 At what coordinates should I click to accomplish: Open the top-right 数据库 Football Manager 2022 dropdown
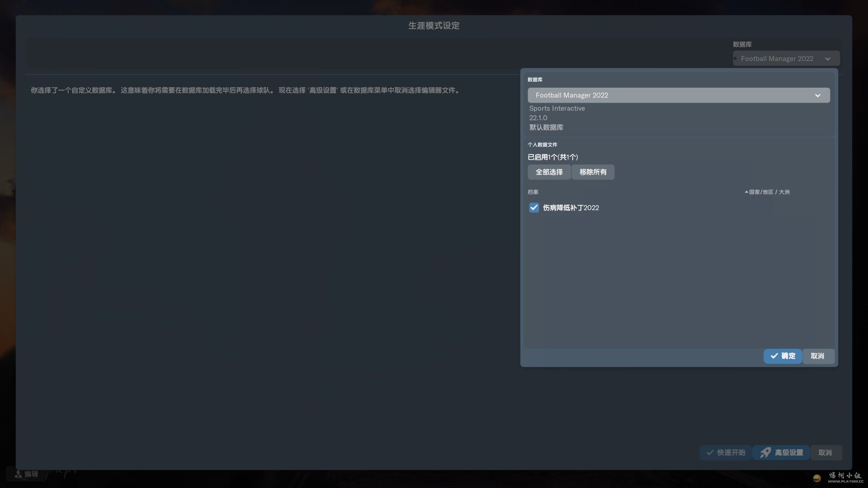[x=786, y=59]
